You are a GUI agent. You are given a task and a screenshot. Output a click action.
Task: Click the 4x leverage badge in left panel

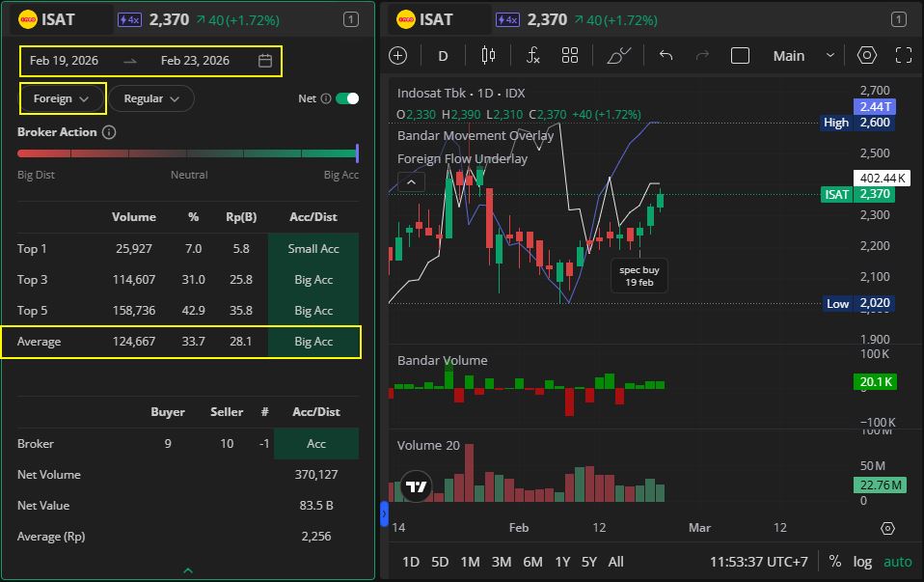[129, 20]
